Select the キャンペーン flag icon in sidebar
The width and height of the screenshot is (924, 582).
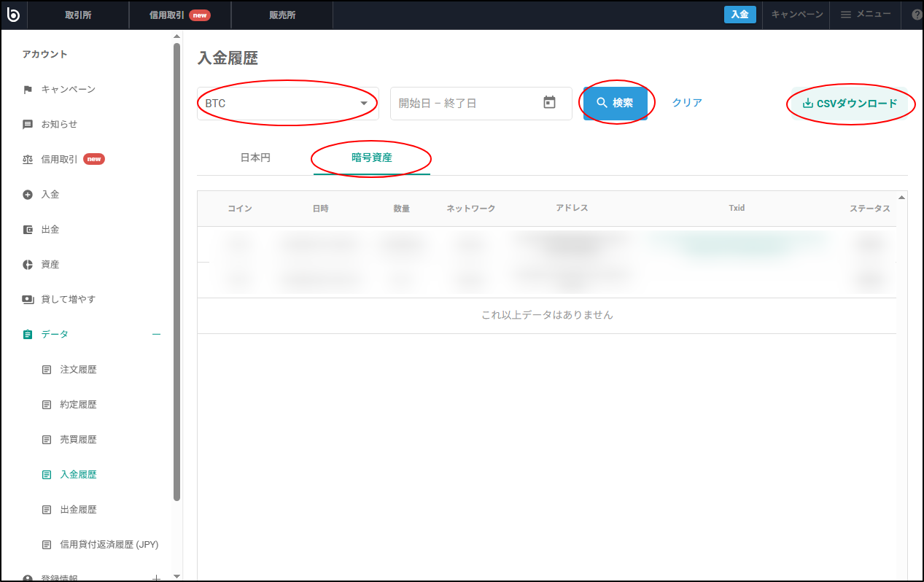(28, 88)
